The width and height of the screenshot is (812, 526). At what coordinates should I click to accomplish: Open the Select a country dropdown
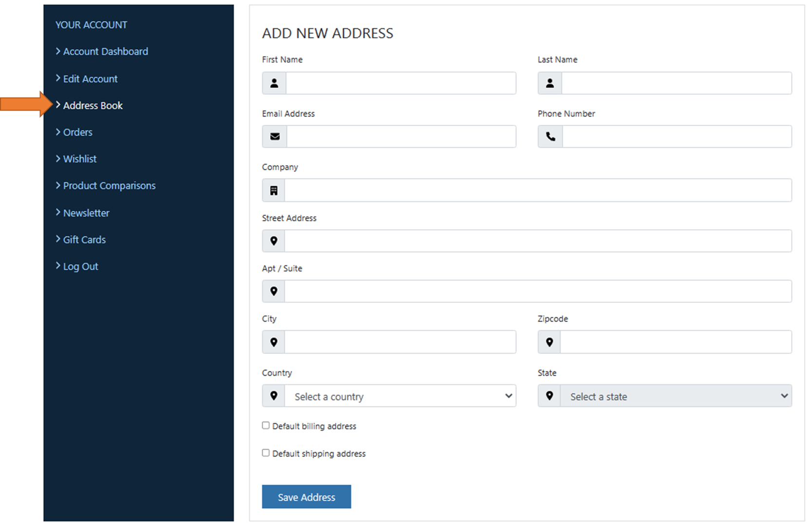point(400,396)
